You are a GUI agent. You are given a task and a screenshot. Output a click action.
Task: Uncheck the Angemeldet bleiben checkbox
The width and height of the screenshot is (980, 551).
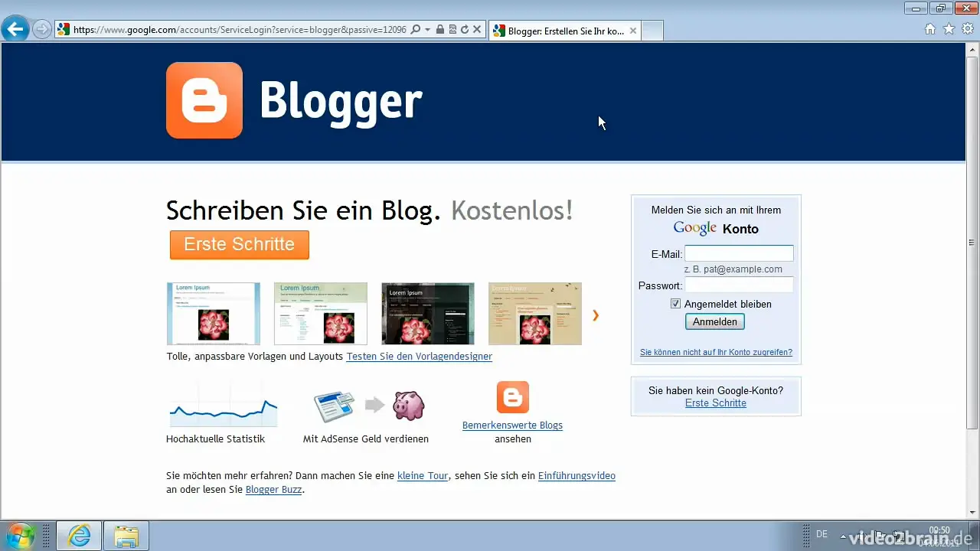tap(675, 304)
